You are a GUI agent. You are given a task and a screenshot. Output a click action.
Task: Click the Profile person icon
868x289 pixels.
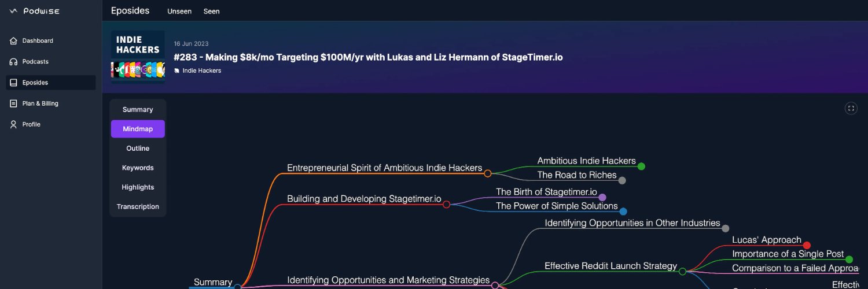pyautogui.click(x=13, y=124)
